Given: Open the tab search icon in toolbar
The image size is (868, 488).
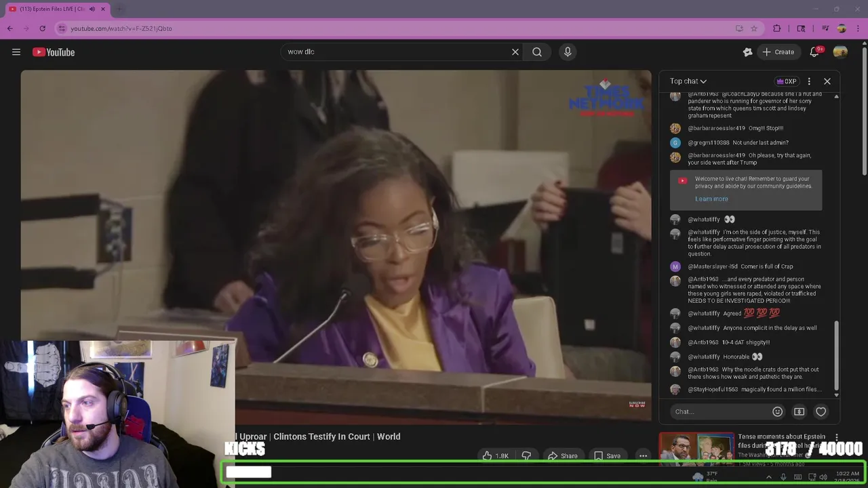Looking at the screenshot, I should 801,28.
